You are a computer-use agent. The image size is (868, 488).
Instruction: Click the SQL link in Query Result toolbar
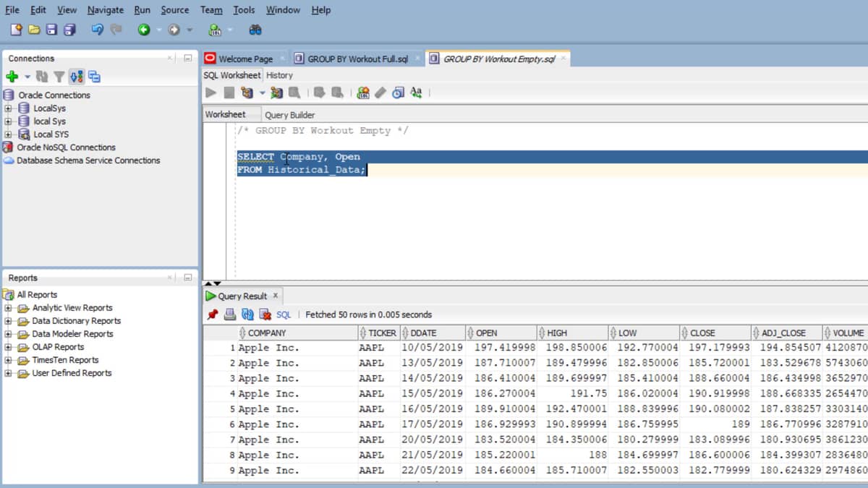point(284,314)
